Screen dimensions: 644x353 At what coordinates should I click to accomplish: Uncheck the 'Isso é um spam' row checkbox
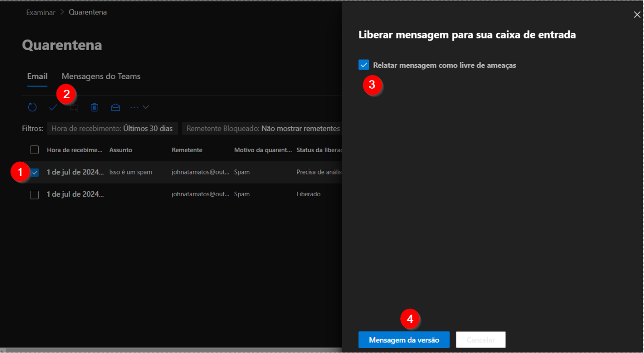(35, 173)
